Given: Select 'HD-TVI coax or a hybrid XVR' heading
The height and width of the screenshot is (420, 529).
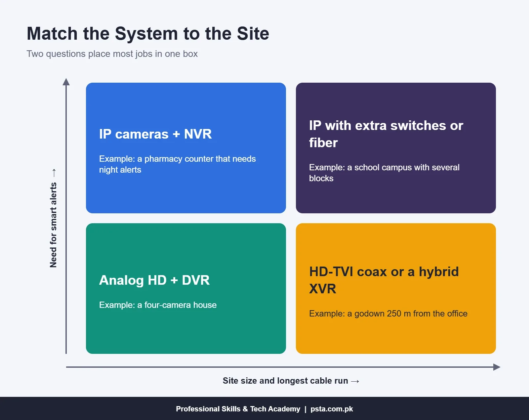Looking at the screenshot, I should (384, 280).
